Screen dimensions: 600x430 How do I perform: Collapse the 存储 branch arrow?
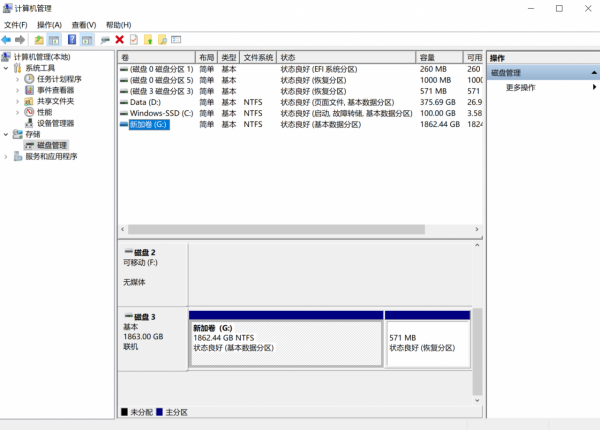(6, 134)
